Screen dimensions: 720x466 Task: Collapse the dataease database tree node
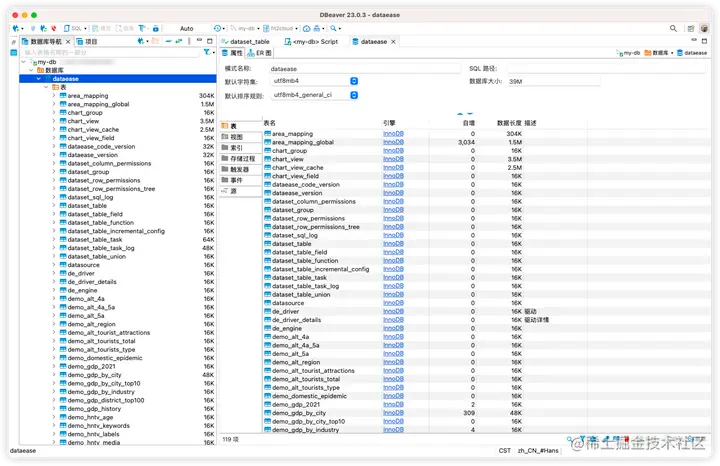click(x=39, y=79)
